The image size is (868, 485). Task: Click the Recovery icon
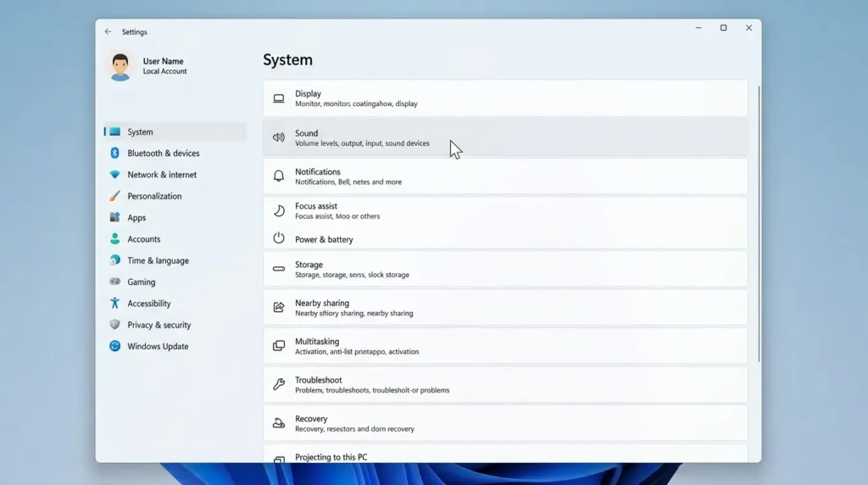[x=279, y=423]
